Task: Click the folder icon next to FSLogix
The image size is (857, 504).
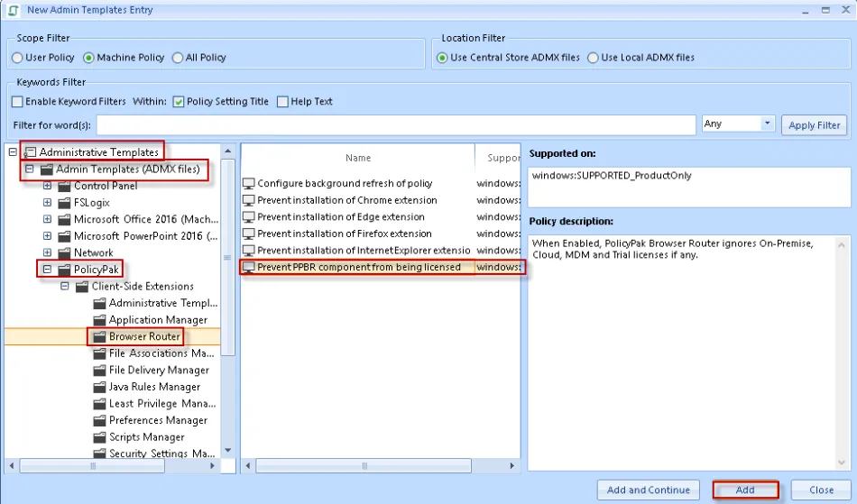Action: click(64, 203)
